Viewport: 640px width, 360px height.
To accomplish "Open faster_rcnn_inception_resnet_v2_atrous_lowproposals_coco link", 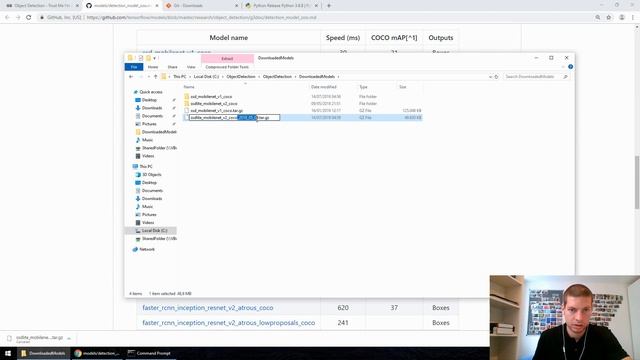I will (x=229, y=323).
